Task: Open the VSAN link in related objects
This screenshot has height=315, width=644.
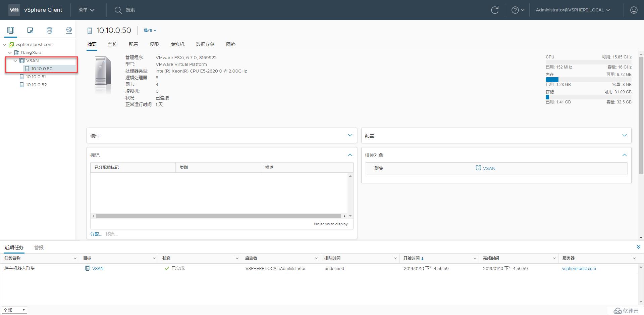Action: pos(489,168)
